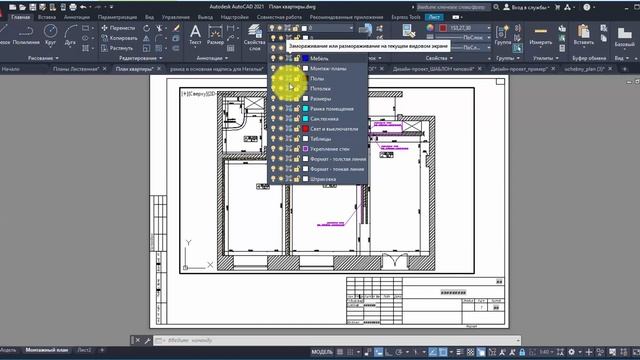Freeze the Таблицы layer with sun icon

(x=281, y=139)
